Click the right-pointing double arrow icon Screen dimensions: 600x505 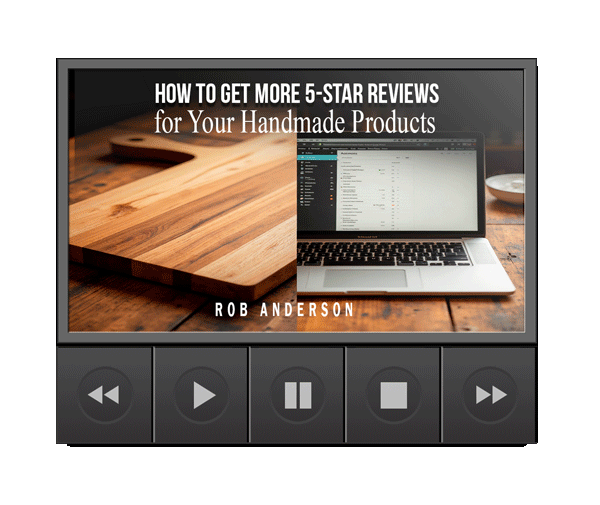click(x=490, y=395)
